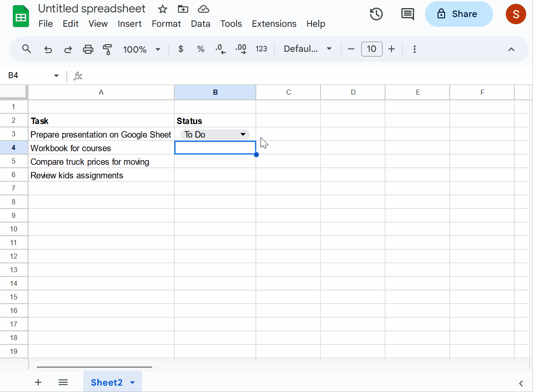Apply percent format
The width and height of the screenshot is (533, 392).
point(200,49)
